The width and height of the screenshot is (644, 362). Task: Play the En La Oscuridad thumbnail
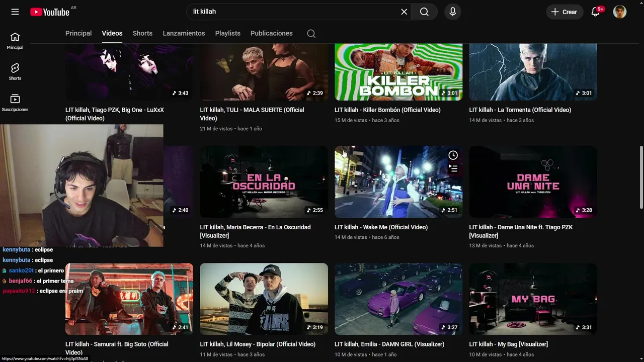(264, 182)
